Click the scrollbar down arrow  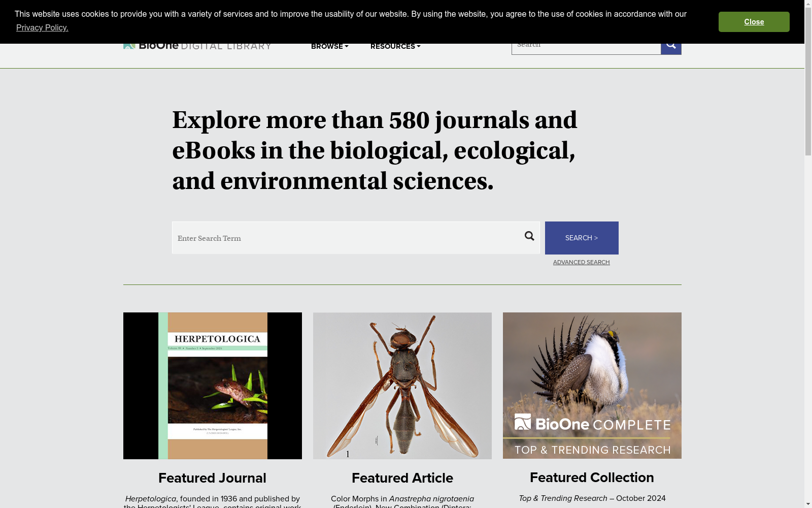(808, 504)
